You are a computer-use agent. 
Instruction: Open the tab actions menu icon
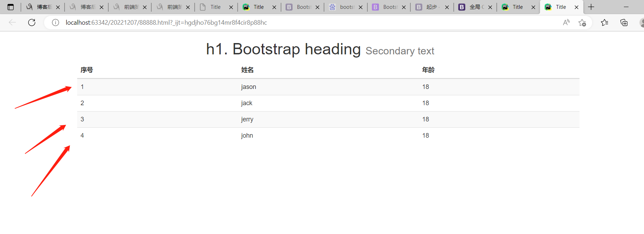11,7
